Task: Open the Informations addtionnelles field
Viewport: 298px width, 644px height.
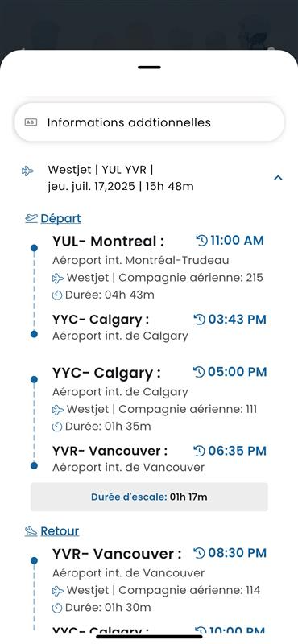Action: pyautogui.click(x=149, y=122)
